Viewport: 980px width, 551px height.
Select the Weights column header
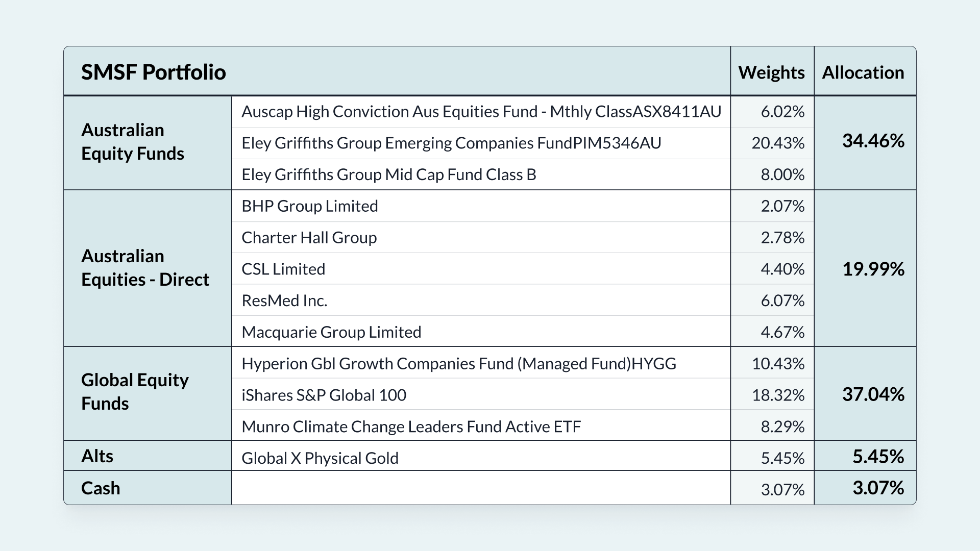[771, 72]
